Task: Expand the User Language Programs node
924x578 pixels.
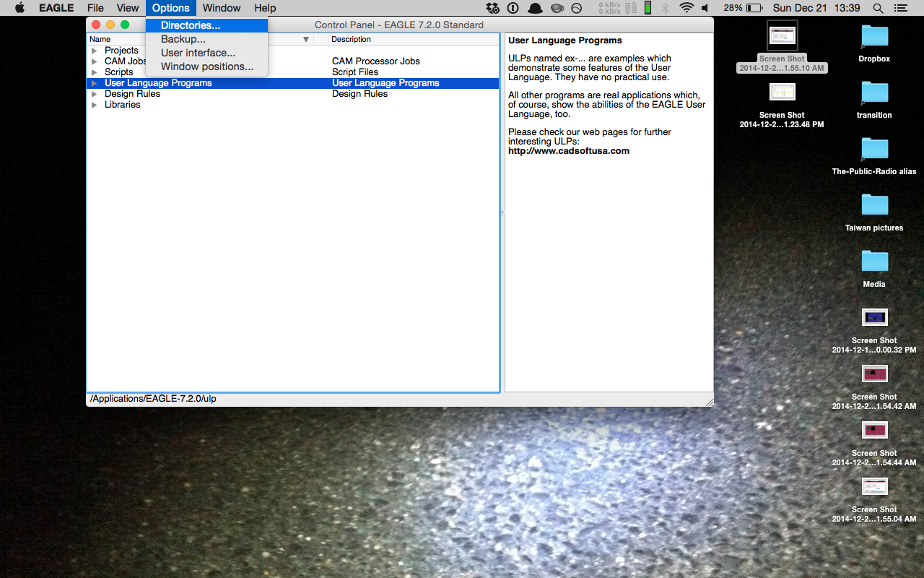Action: [95, 83]
